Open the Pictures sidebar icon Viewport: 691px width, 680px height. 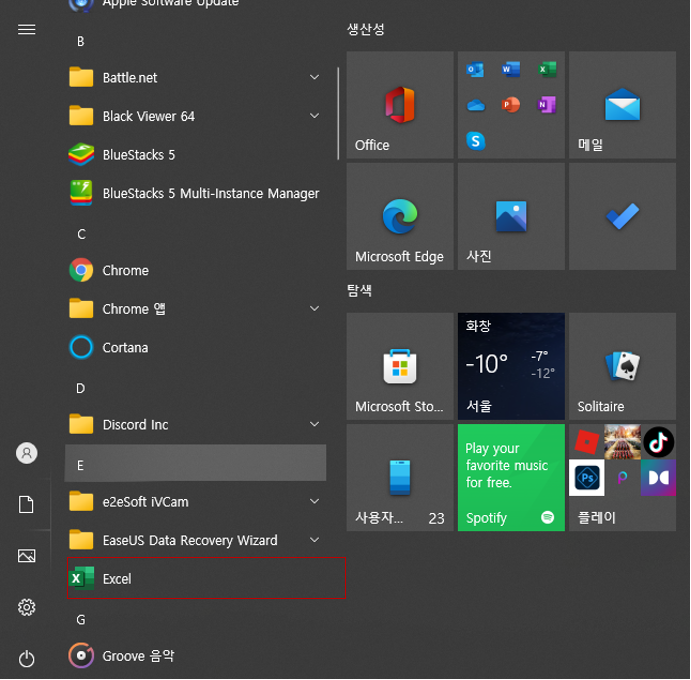point(26,556)
